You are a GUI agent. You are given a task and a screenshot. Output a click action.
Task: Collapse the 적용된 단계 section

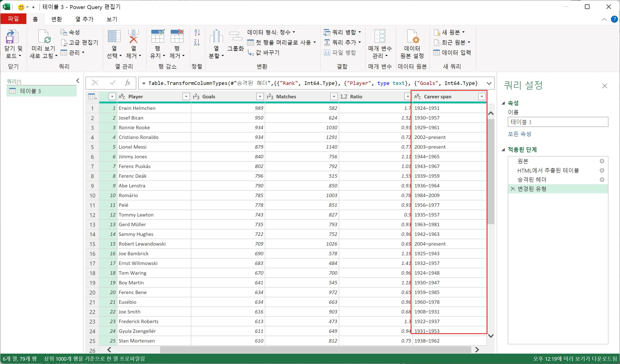pyautogui.click(x=503, y=150)
